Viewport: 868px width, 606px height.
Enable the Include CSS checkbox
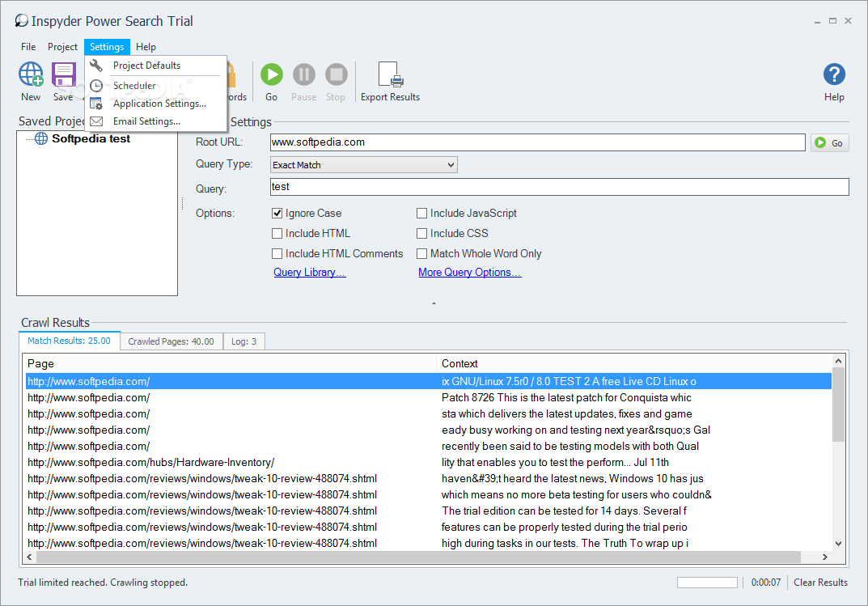421,234
